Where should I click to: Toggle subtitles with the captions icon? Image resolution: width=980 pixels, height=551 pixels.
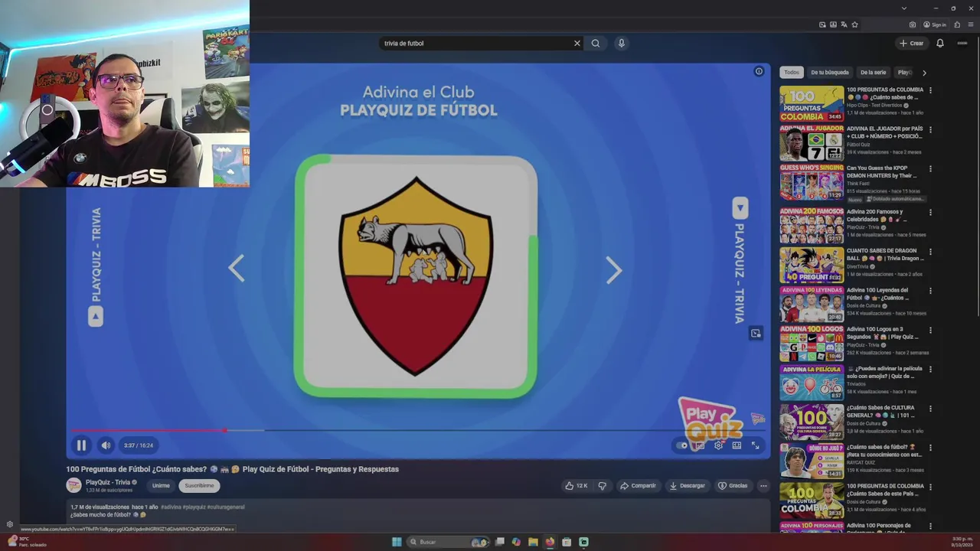(x=700, y=445)
